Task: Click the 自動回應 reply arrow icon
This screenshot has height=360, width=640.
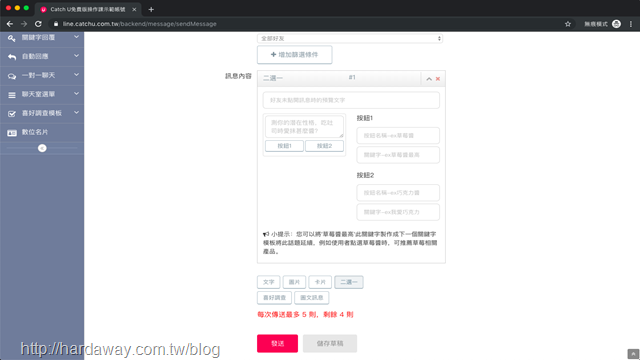Action: click(12, 57)
